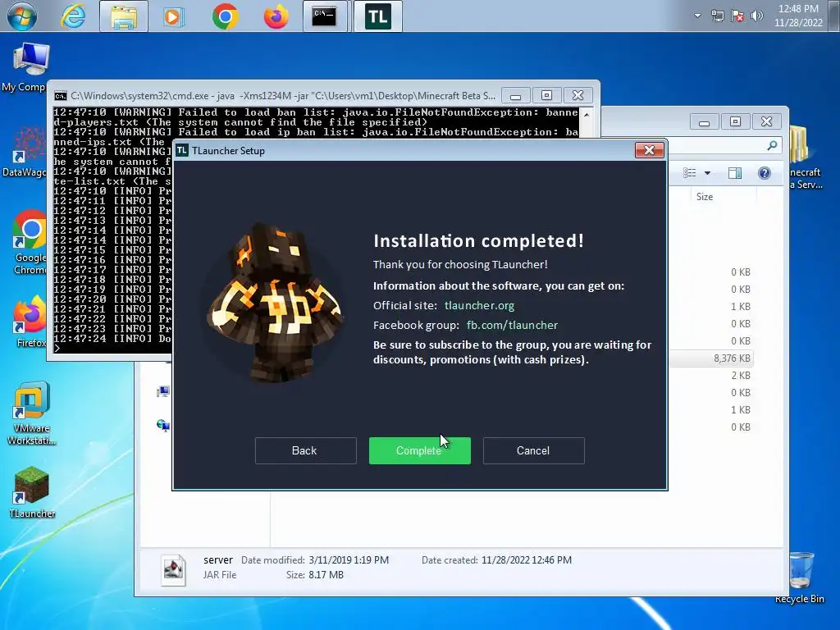Click the cmd window scrollbar up arrow
Image resolution: width=840 pixels, height=630 pixels.
pos(587,114)
